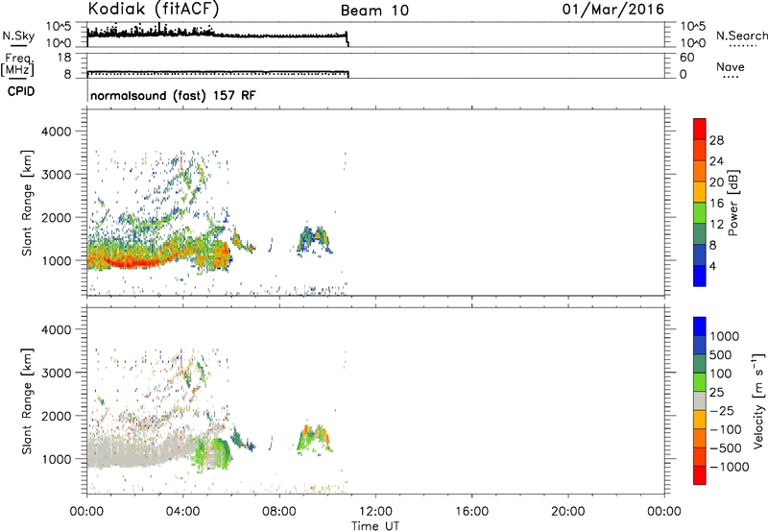Click the frequency trace in the MHz panel

click(x=218, y=72)
